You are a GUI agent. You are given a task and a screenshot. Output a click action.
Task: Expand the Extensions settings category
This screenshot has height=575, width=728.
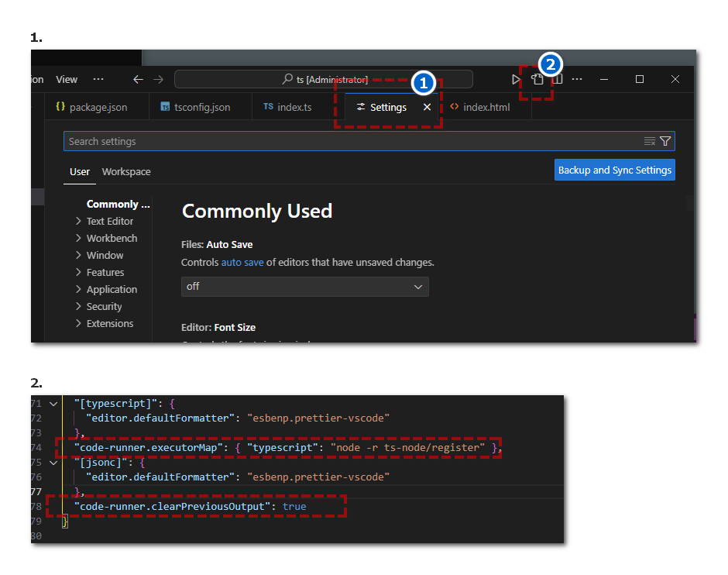pyautogui.click(x=79, y=323)
